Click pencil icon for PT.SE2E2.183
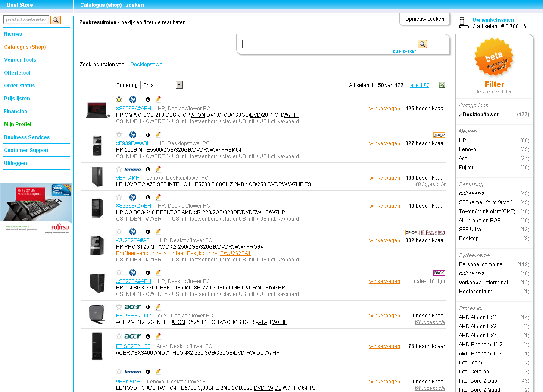Viewport: 543px width, 392px height. coord(158,336)
